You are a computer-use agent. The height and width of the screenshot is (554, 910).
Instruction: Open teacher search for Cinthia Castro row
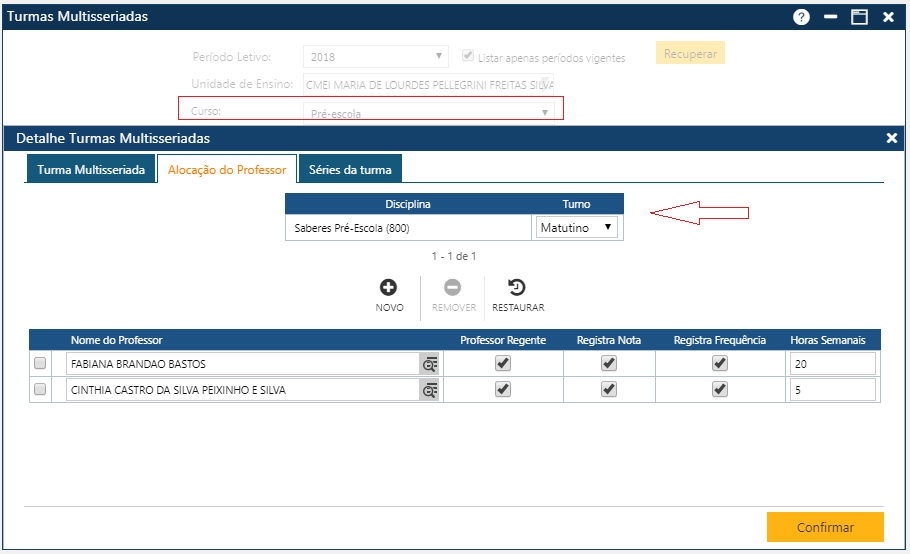point(430,391)
